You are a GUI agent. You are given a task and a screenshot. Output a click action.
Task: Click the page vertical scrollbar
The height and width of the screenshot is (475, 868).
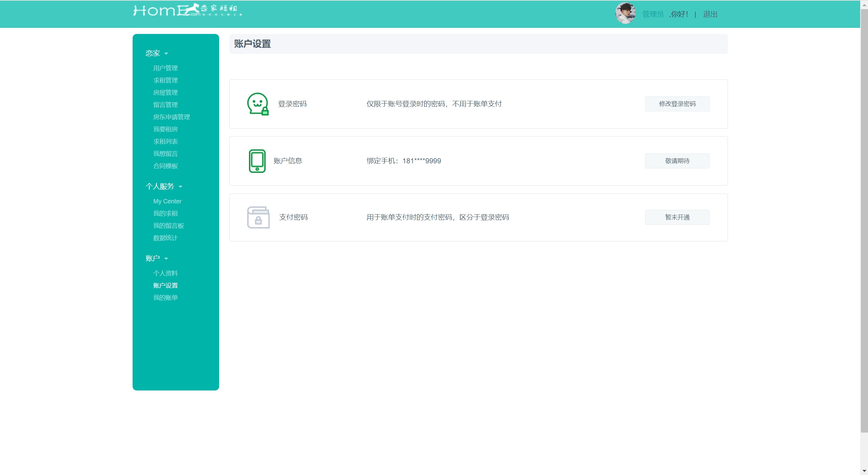click(x=864, y=221)
